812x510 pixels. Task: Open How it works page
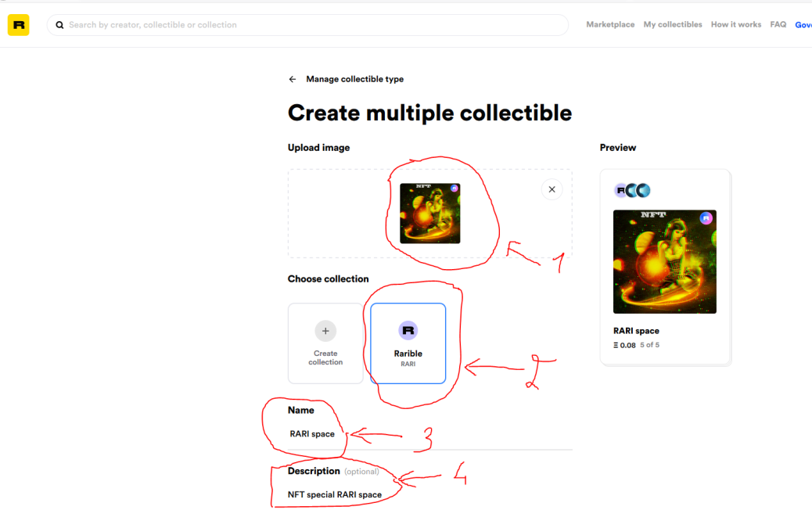click(736, 24)
